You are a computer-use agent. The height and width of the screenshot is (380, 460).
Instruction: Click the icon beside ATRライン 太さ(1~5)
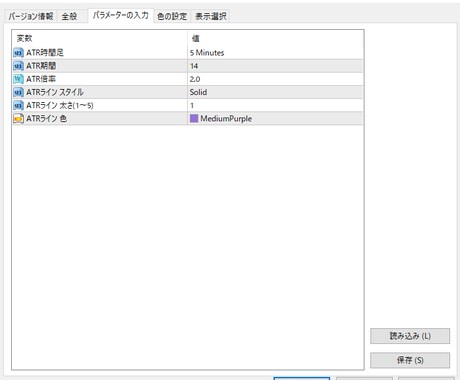pos(18,105)
